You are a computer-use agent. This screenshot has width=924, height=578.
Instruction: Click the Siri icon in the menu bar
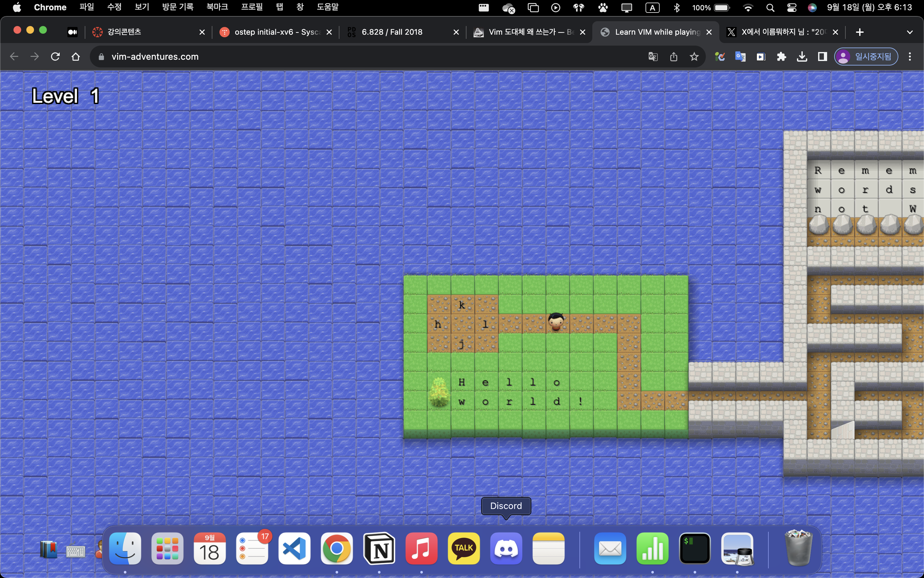pyautogui.click(x=812, y=7)
